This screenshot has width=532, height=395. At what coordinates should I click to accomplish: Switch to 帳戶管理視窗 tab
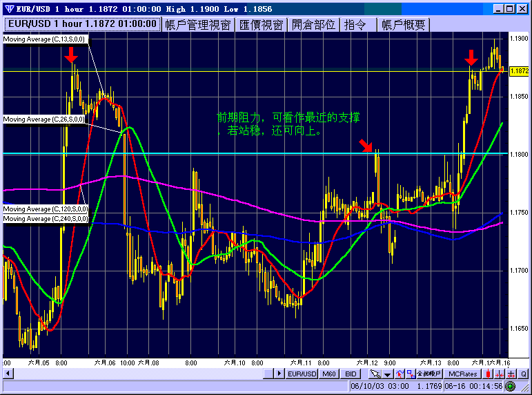pos(198,25)
